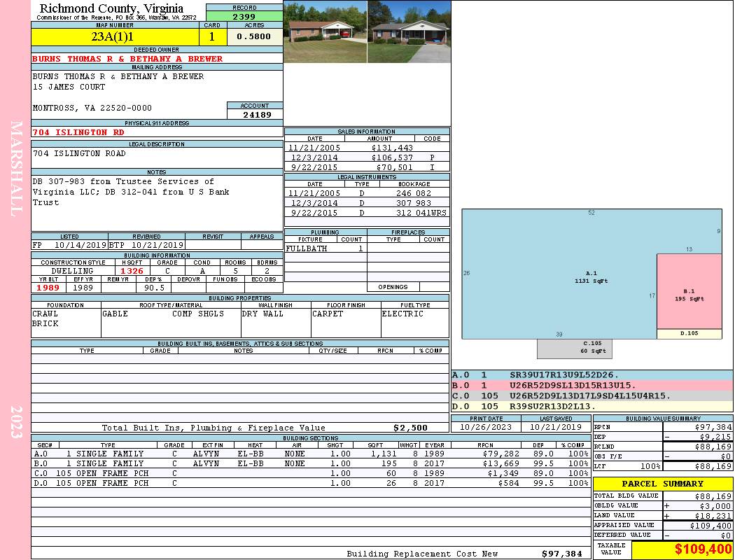Select pink sketch area B.1 195 SqFt
The width and height of the screenshot is (735, 560).
point(689,294)
